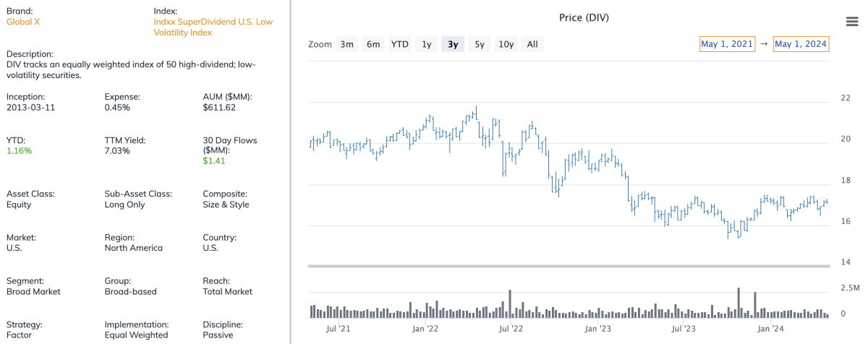The image size is (868, 344).
Task: Select the 10y zoom range
Action: pos(506,44)
